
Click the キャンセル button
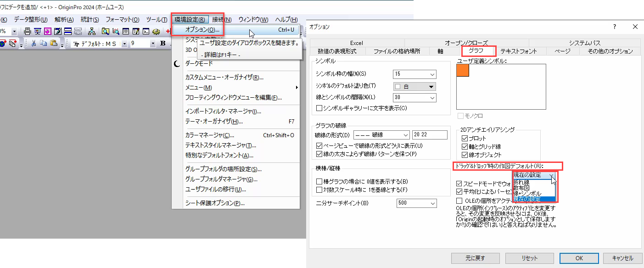tap(622, 258)
